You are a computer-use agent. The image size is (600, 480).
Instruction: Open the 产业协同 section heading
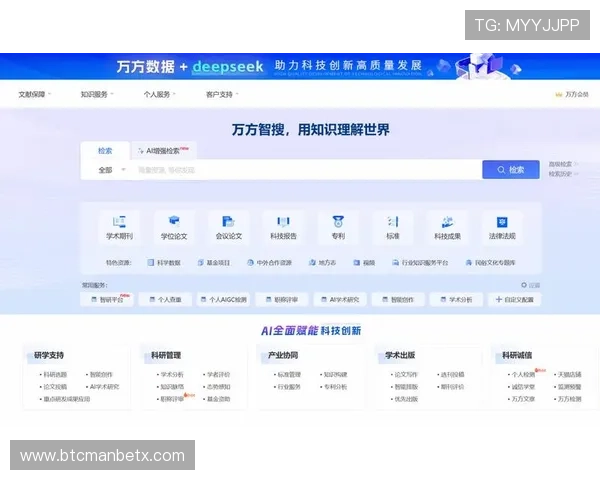[x=283, y=355]
